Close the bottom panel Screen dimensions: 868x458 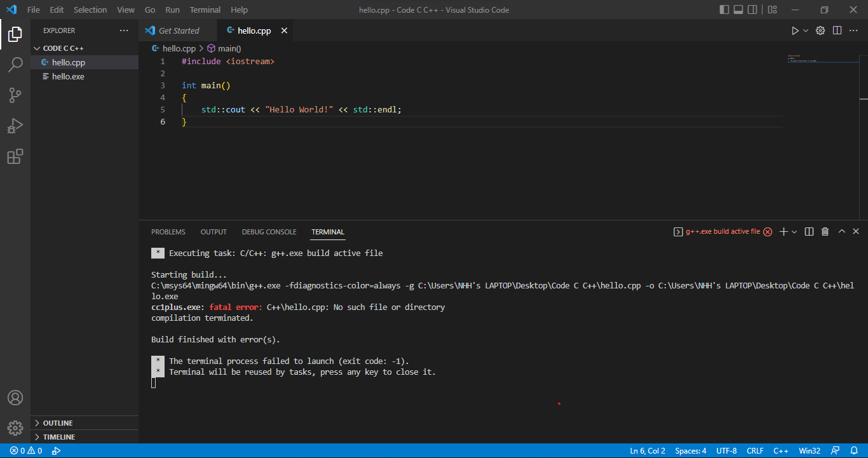coord(856,232)
